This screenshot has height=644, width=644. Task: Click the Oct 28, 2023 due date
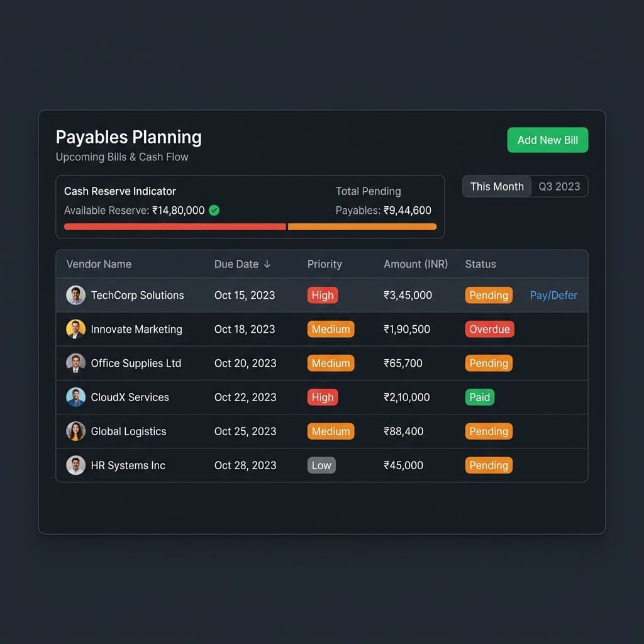click(x=245, y=465)
